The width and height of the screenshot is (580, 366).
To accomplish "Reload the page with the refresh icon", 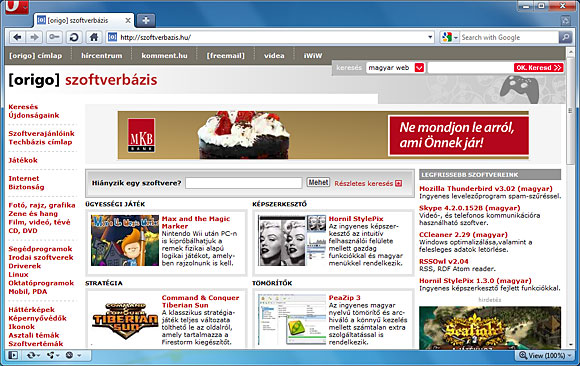I will click(x=74, y=37).
